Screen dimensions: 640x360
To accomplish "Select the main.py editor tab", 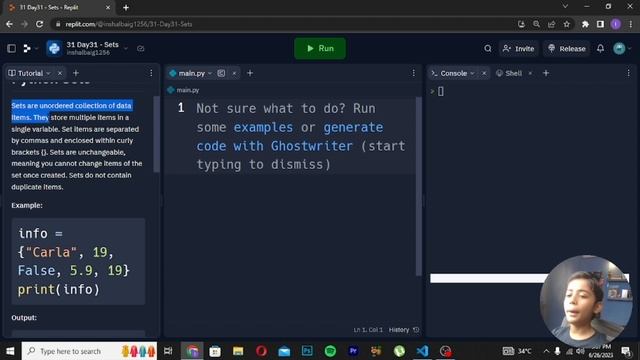I will click(191, 73).
